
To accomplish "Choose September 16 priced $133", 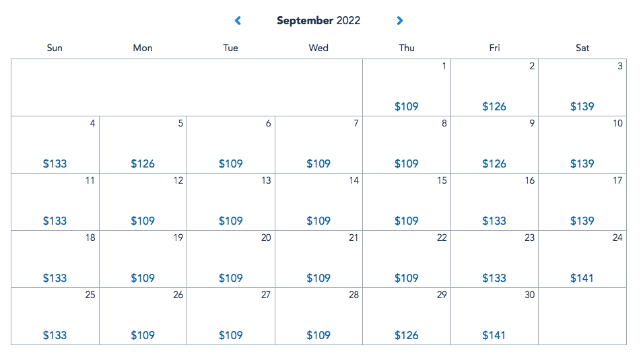I will point(494,202).
